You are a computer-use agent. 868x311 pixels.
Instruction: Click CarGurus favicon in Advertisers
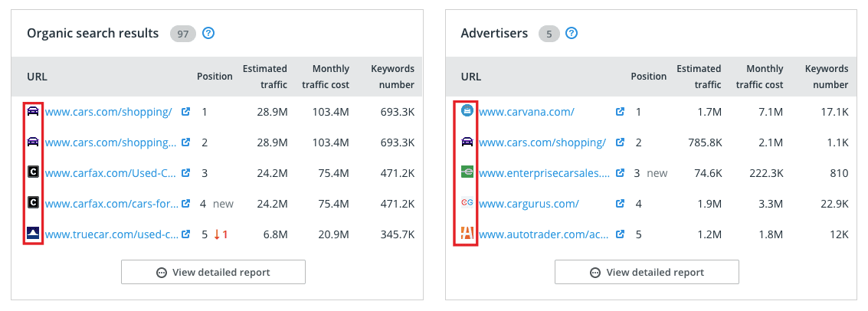point(467,203)
